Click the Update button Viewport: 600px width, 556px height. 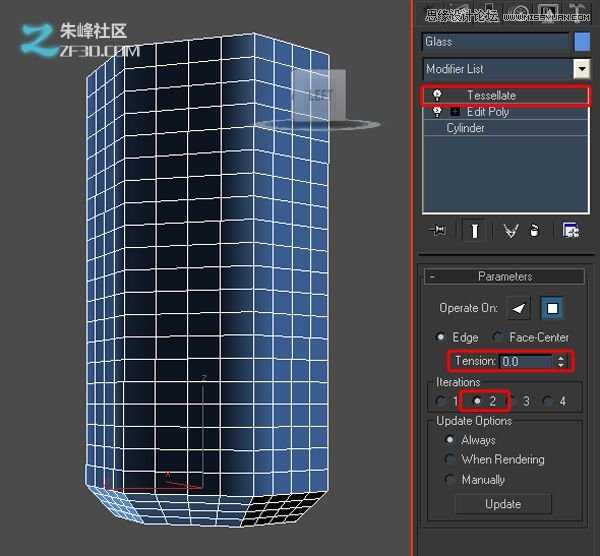click(502, 504)
